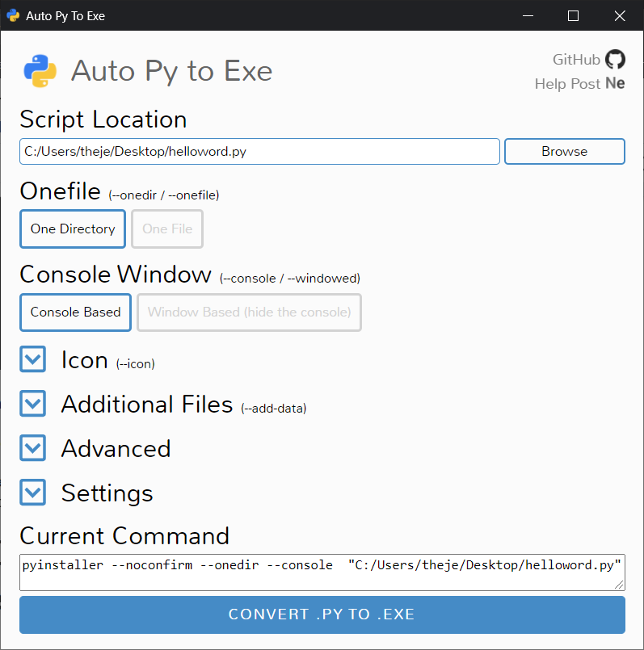The image size is (644, 650).
Task: Click the Onefile heading text
Action: [60, 191]
